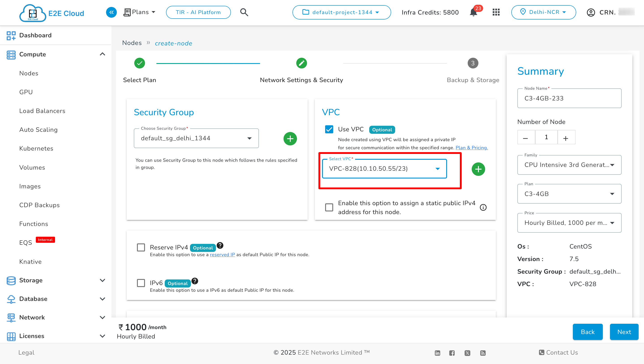
Task: Open Images in the sidebar
Action: pos(30,186)
